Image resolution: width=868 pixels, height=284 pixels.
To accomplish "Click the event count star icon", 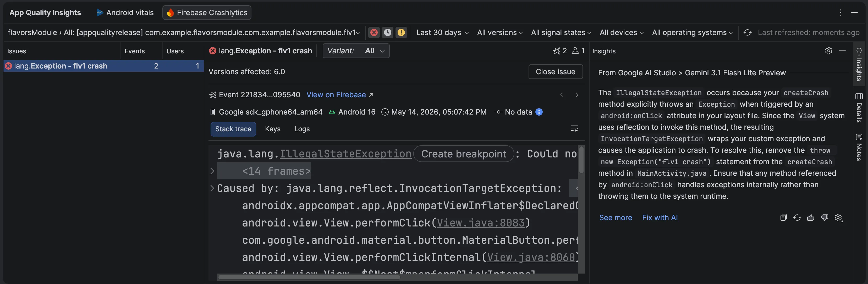I will pos(556,51).
